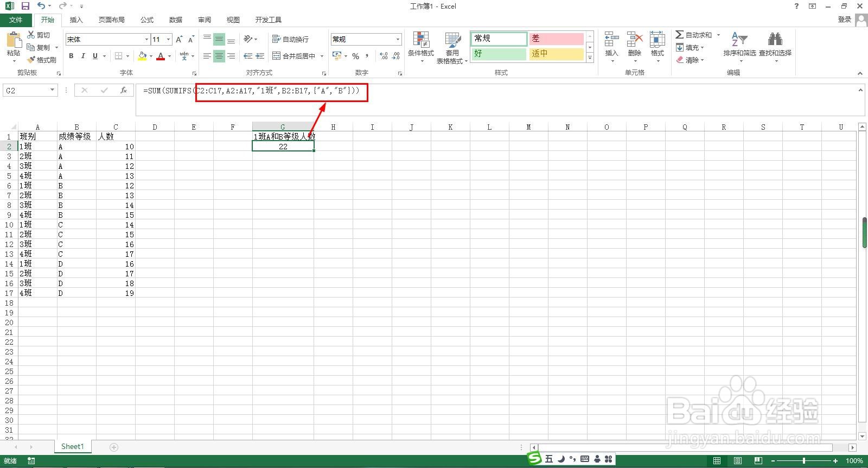Select cell G2 containing 22
This screenshot has width=868, height=468.
[283, 147]
